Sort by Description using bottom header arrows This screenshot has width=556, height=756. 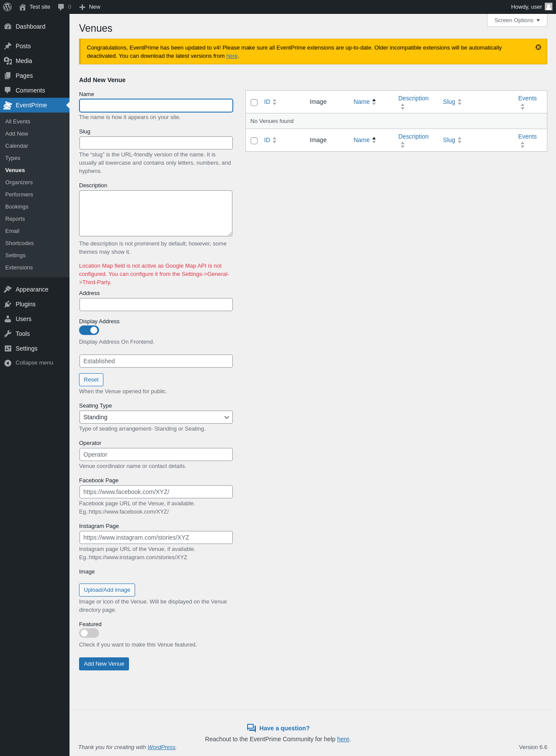pyautogui.click(x=403, y=145)
